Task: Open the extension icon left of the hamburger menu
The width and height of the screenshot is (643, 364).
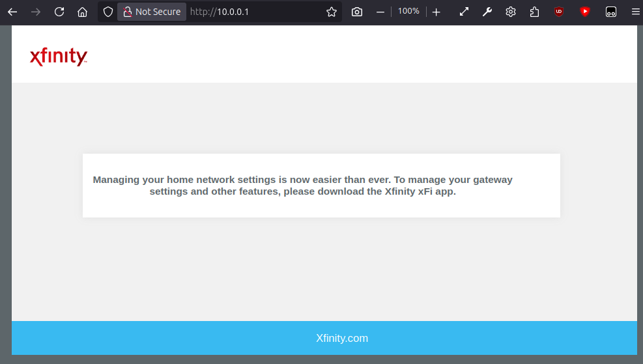Action: click(x=611, y=12)
